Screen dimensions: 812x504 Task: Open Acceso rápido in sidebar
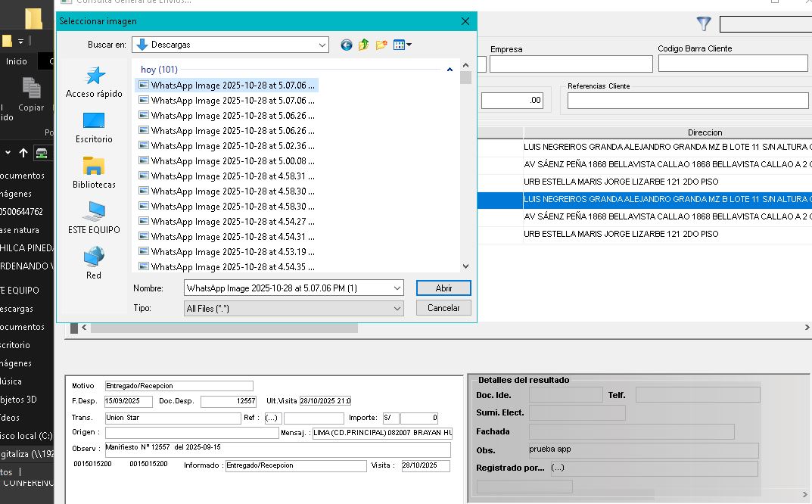point(94,82)
